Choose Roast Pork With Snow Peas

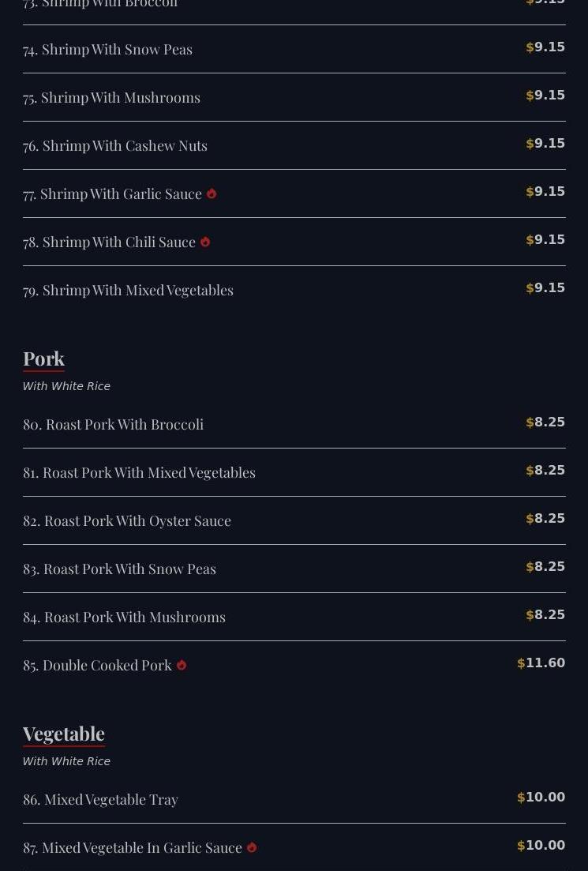119,569
